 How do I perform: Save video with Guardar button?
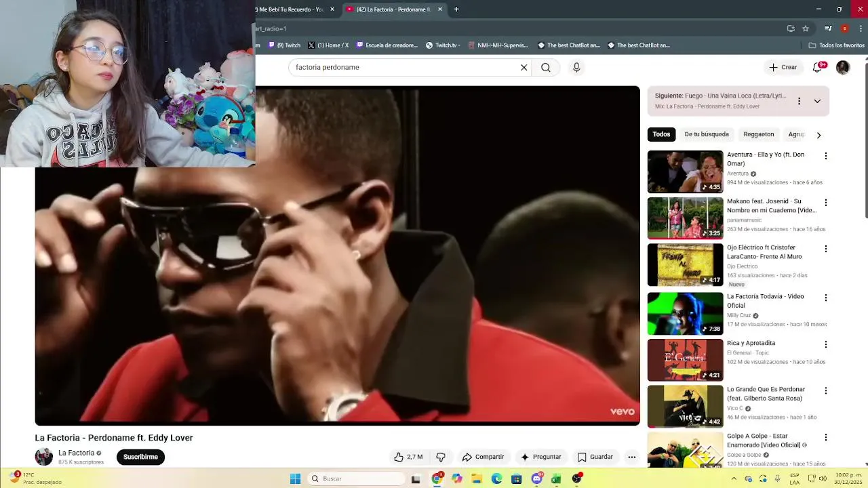coord(595,457)
